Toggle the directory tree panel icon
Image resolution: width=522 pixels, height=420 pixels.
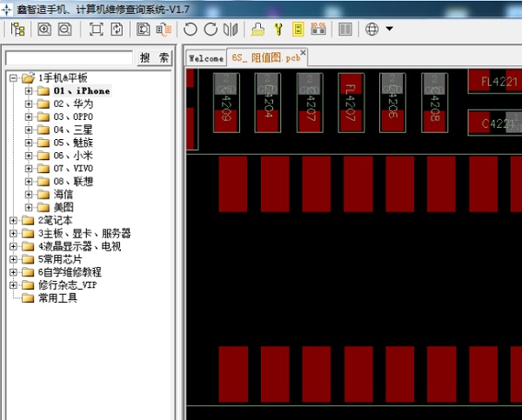coord(17,30)
